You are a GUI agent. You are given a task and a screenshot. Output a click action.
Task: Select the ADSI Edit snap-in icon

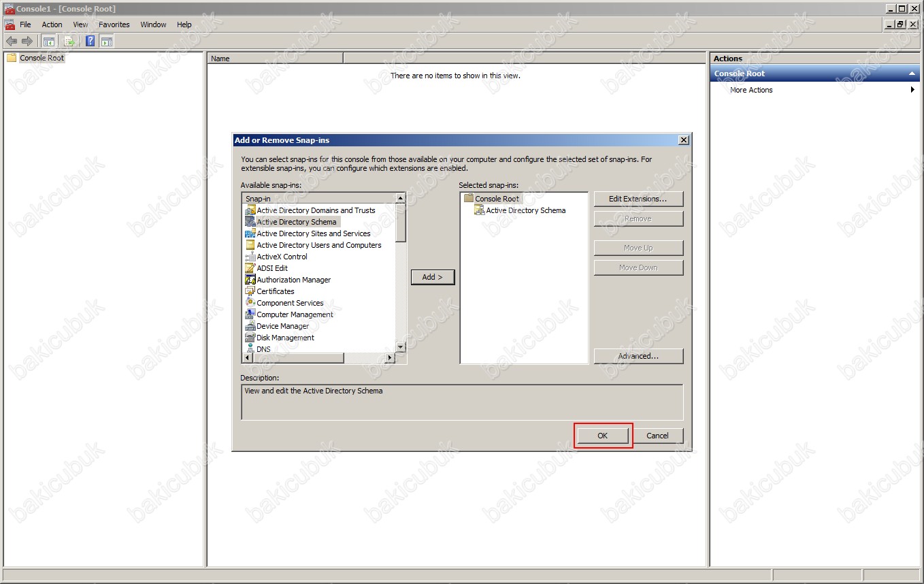[250, 268]
